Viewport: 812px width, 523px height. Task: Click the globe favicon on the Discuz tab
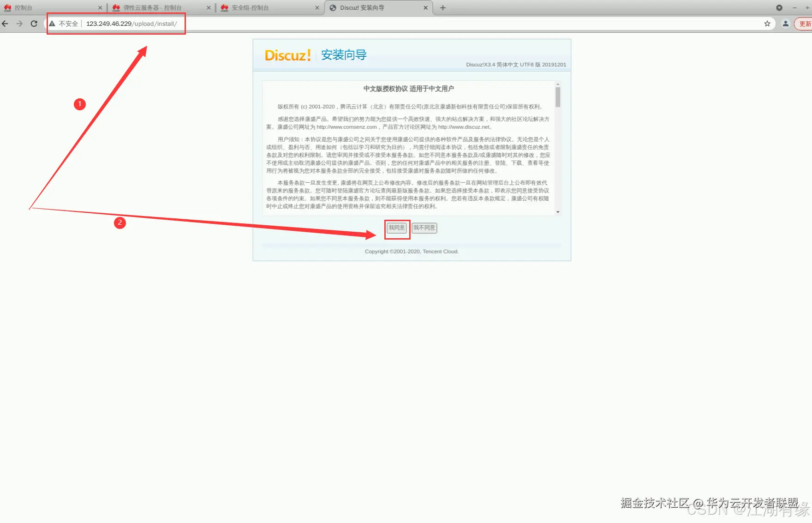coord(333,8)
